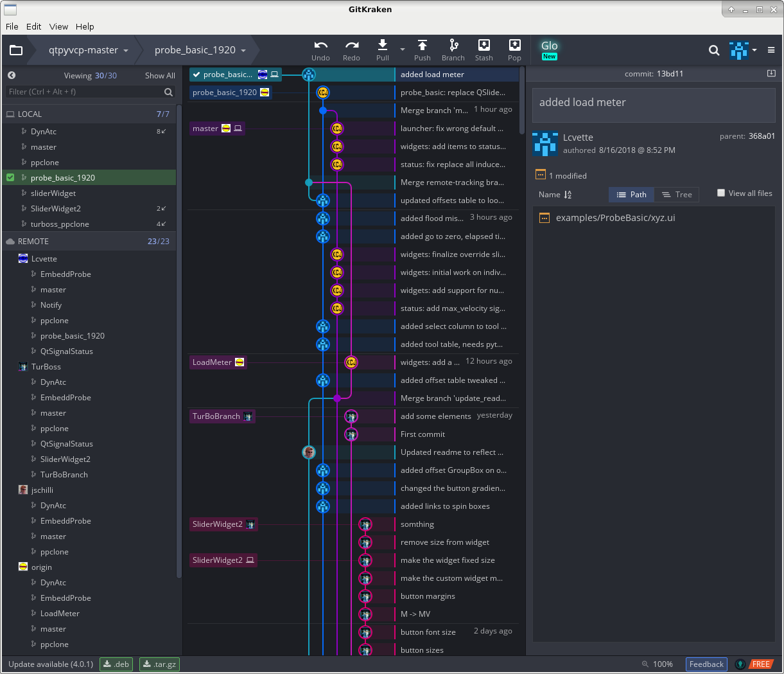Click the download patch icon near commit id

[x=771, y=73]
